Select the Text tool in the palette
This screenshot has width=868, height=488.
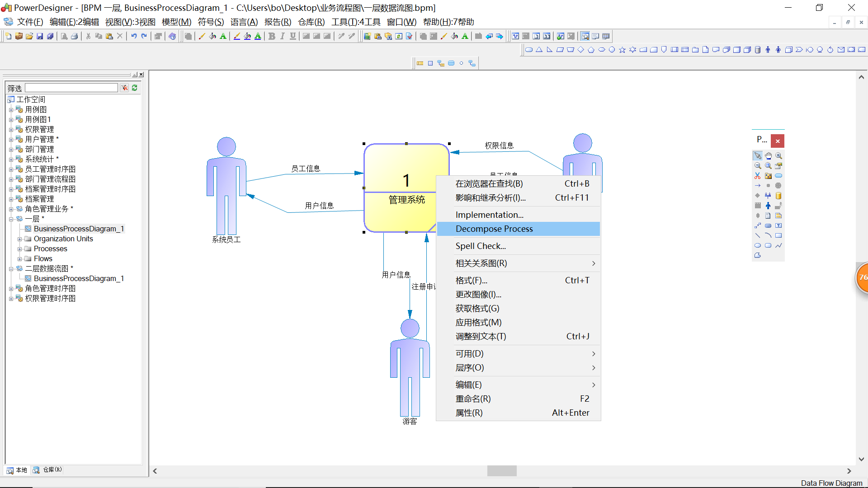(778, 225)
